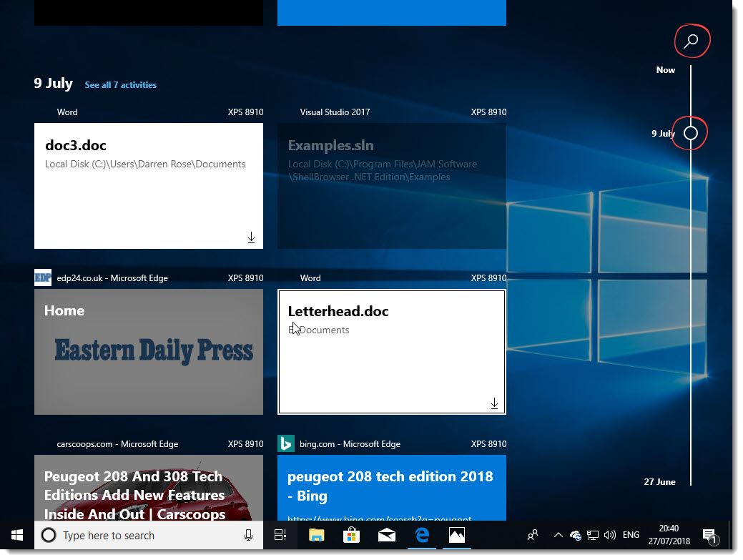Click the Type here to search field
The height and width of the screenshot is (560, 743).
pyautogui.click(x=143, y=535)
